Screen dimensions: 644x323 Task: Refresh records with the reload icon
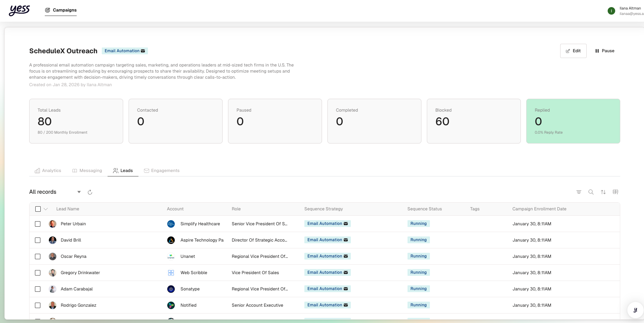[x=90, y=192]
